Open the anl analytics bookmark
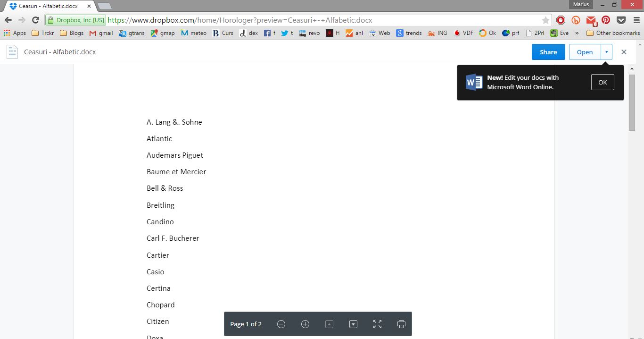This screenshot has width=644, height=339. [354, 33]
